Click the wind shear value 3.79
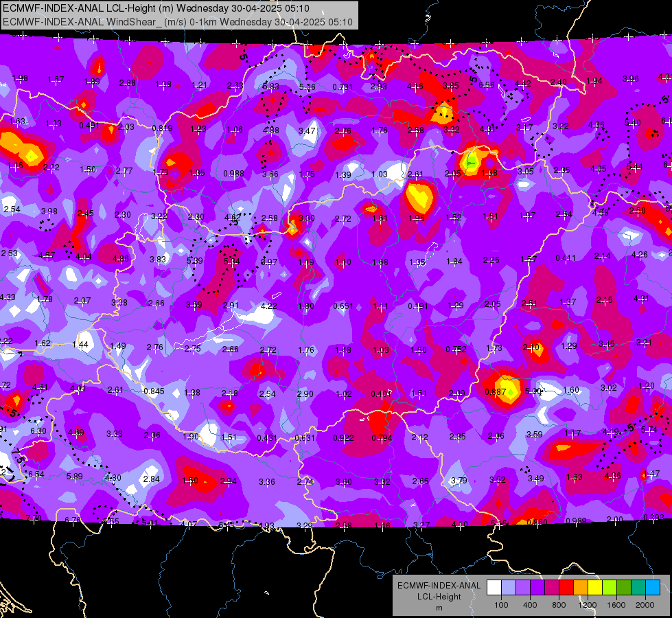672x618 pixels. (459, 481)
